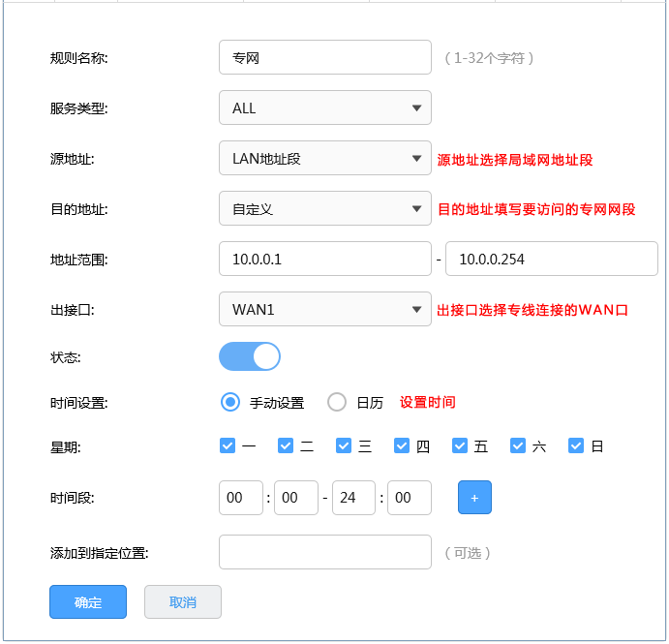Cancel with the 取消 button
The height and width of the screenshot is (644, 669).
click(x=183, y=601)
